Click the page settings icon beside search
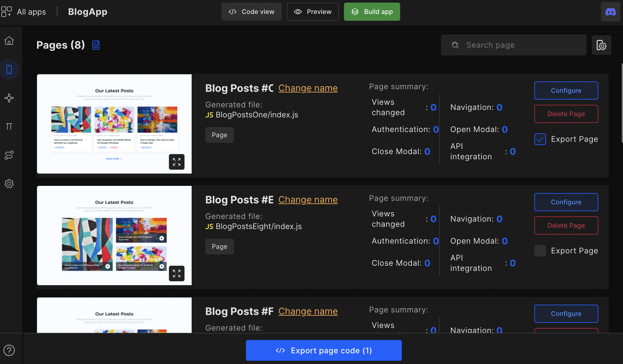The width and height of the screenshot is (623, 364). tap(601, 45)
